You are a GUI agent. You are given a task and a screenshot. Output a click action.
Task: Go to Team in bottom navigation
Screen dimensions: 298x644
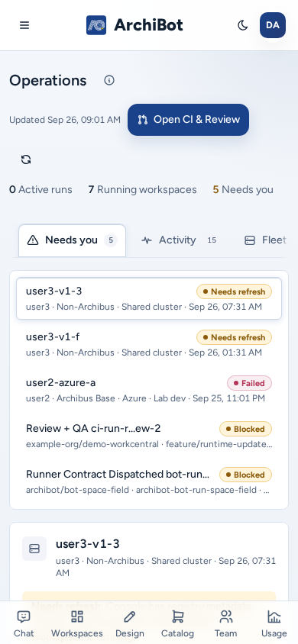pos(225,623)
